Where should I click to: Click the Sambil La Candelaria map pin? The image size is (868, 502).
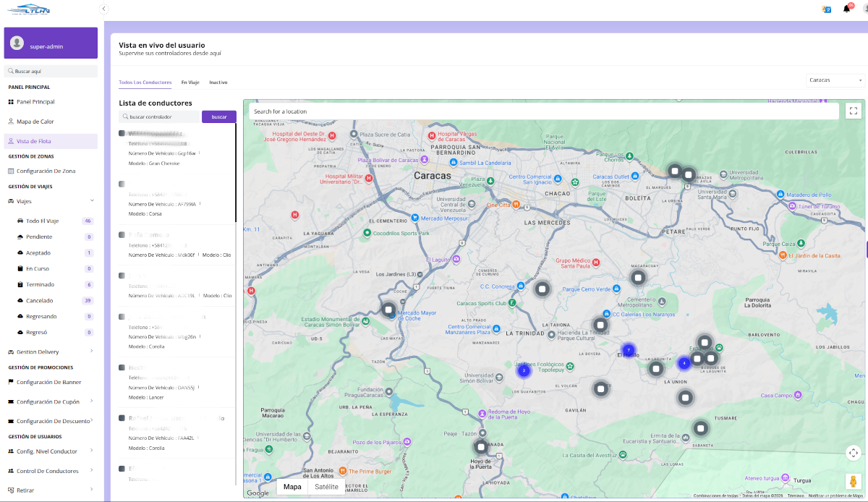point(454,163)
